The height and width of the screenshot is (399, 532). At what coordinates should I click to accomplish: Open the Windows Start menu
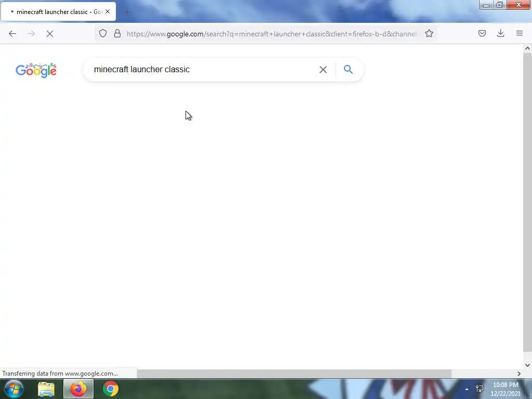pos(14,389)
